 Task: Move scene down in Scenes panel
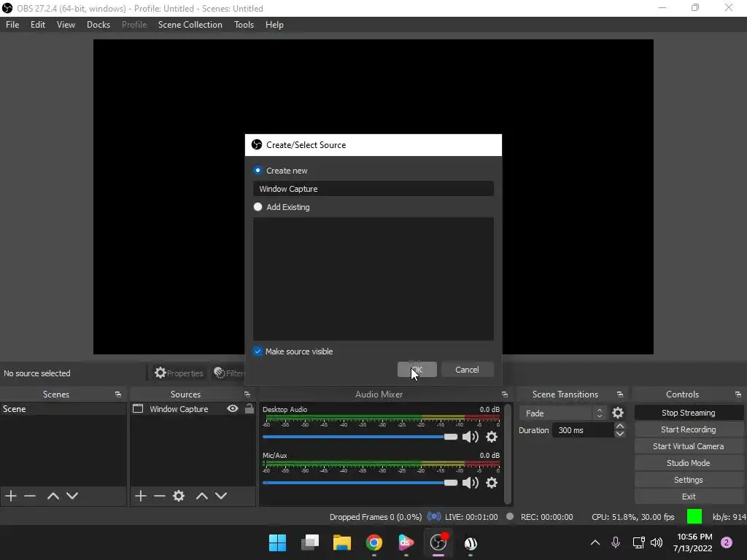[72, 496]
